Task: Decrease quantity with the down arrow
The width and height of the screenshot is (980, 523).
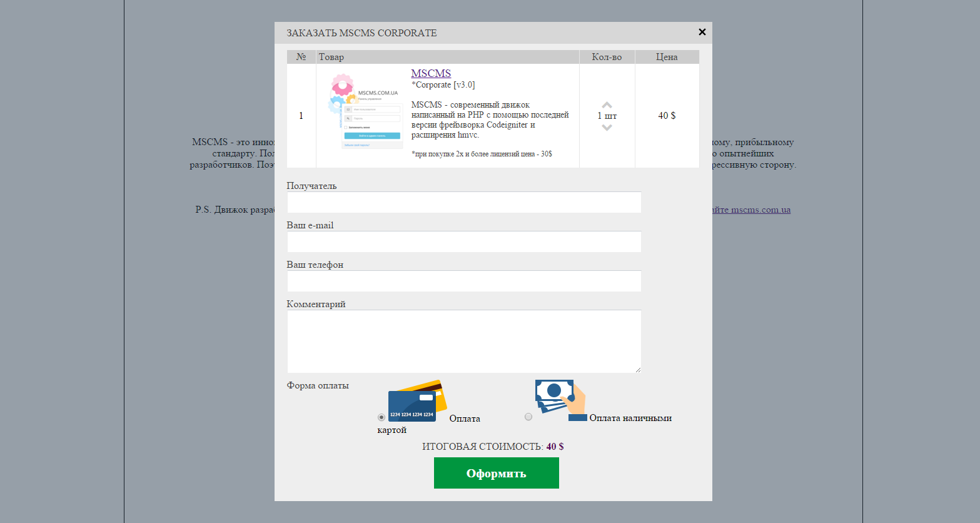Action: [x=607, y=127]
